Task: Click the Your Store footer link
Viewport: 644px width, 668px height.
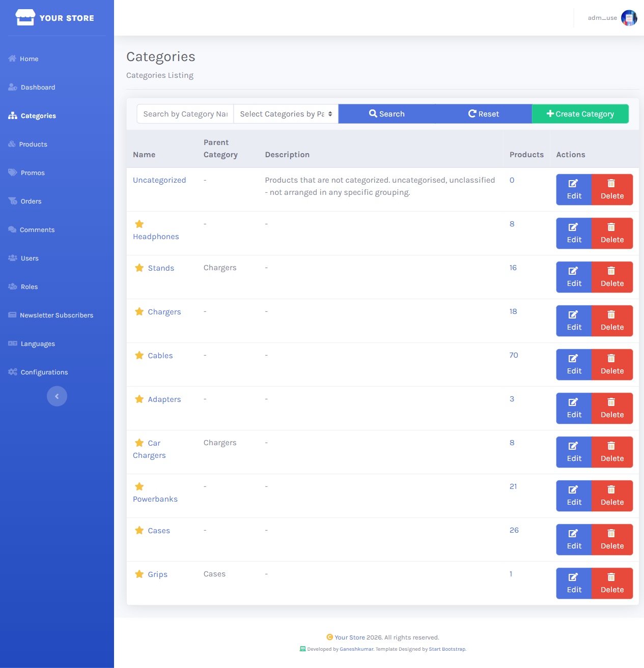Action: [x=350, y=637]
